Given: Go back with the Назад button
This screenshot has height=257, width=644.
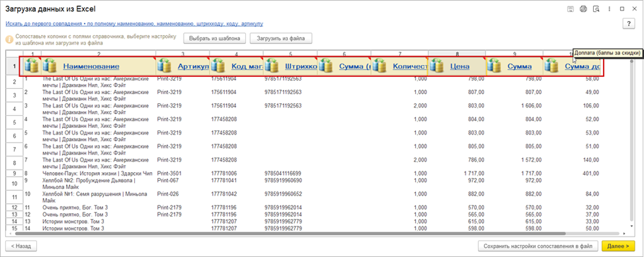Looking at the screenshot, I should [x=21, y=246].
